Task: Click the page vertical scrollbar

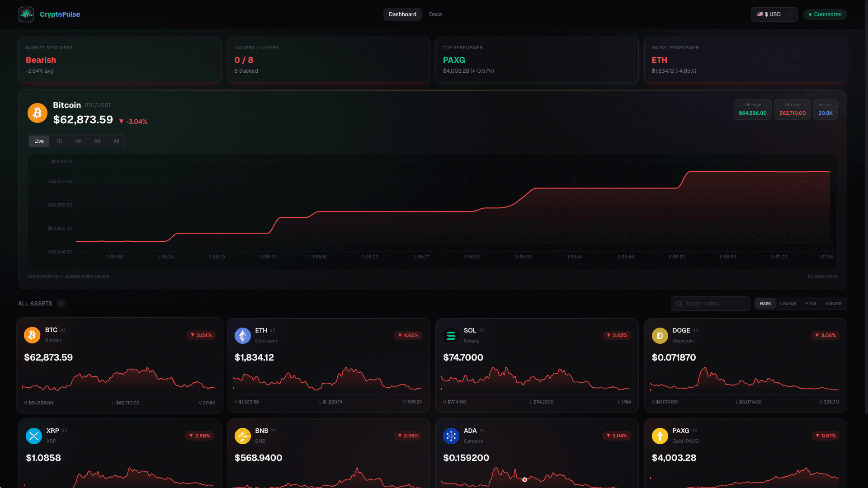Action: tap(866, 207)
